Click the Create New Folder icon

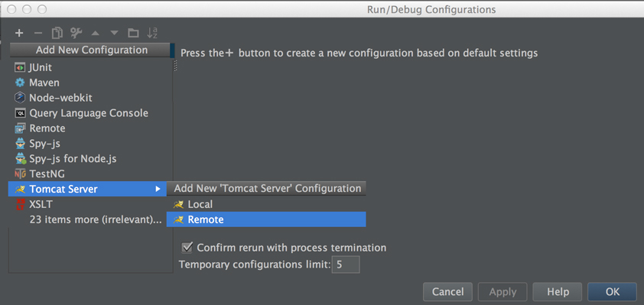coord(133,33)
